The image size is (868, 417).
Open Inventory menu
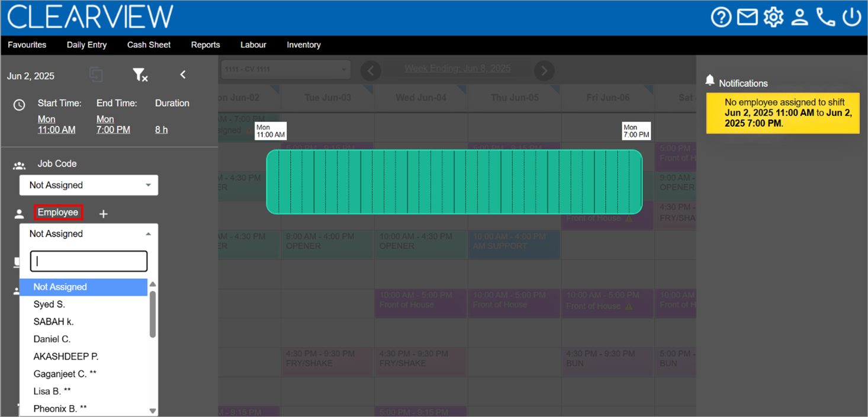(x=304, y=45)
